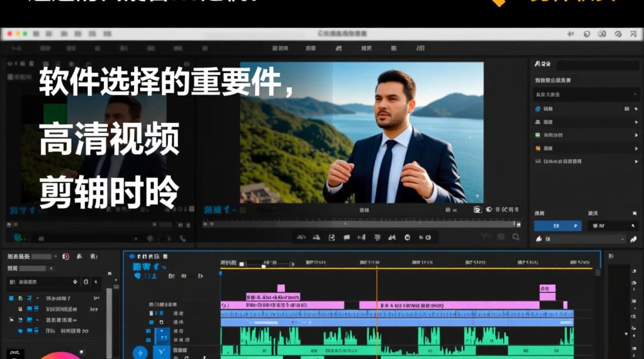Click the blue dot icon heading the timeline panel
This screenshot has height=359, width=644.
pos(132,257)
